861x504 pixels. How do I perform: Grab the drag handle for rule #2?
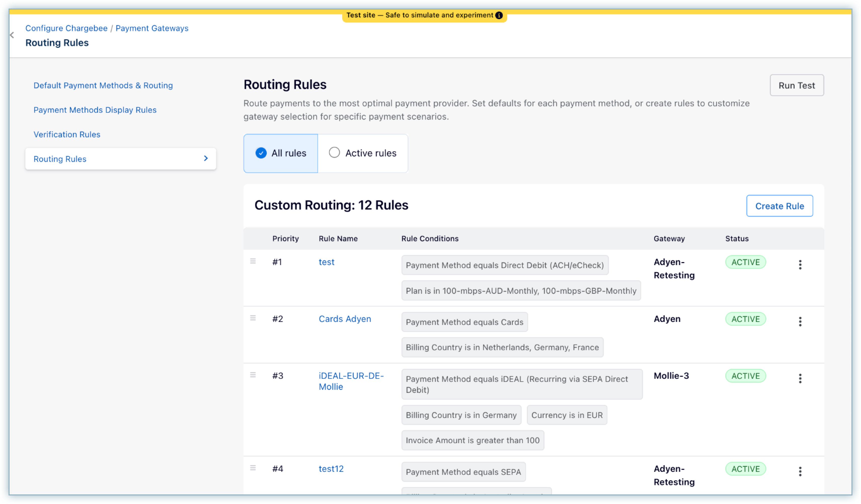point(253,318)
